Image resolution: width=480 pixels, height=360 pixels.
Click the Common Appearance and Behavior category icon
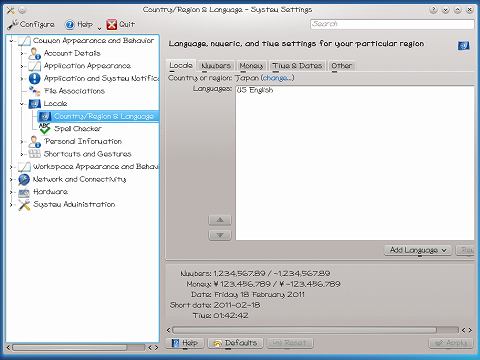coord(24,41)
